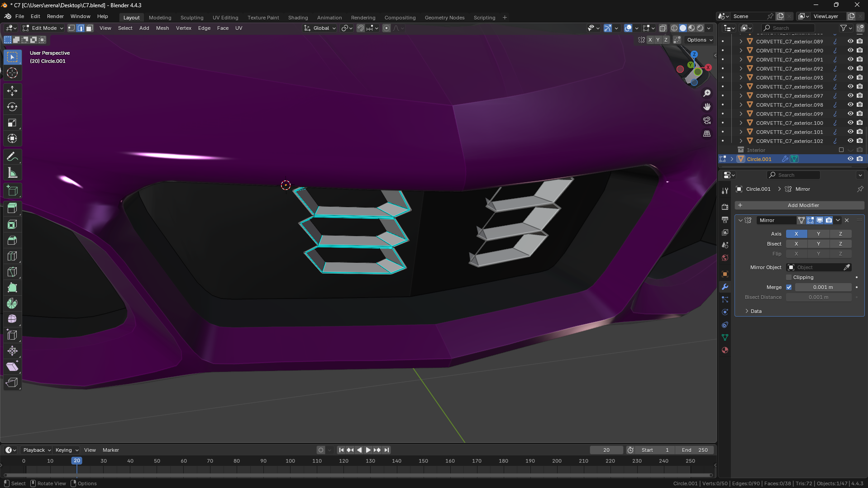Toggle camera view from viewport gizmo
This screenshot has height=488, width=868.
tap(707, 120)
